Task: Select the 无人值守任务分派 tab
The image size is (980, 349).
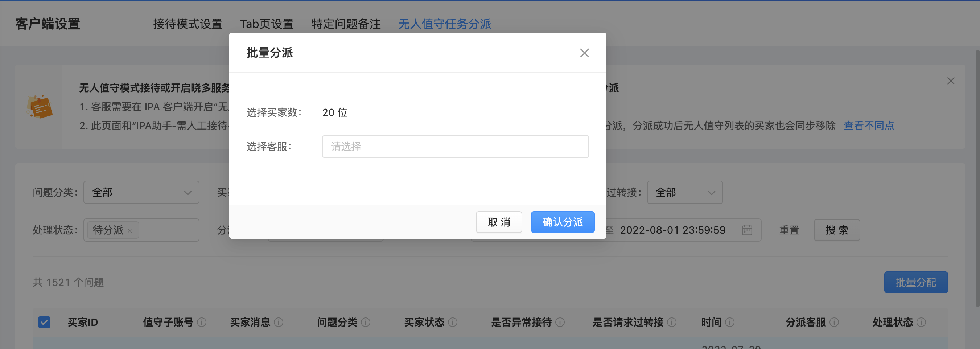Action: coord(444,24)
